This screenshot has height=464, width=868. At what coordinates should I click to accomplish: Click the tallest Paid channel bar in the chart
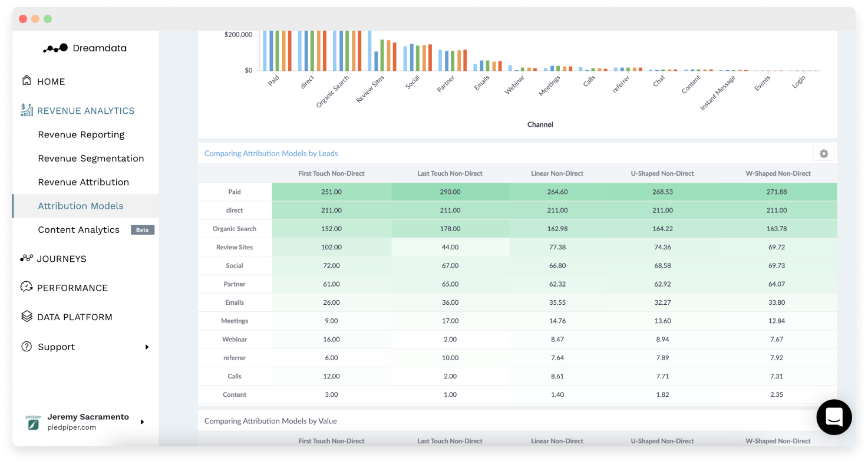click(265, 50)
